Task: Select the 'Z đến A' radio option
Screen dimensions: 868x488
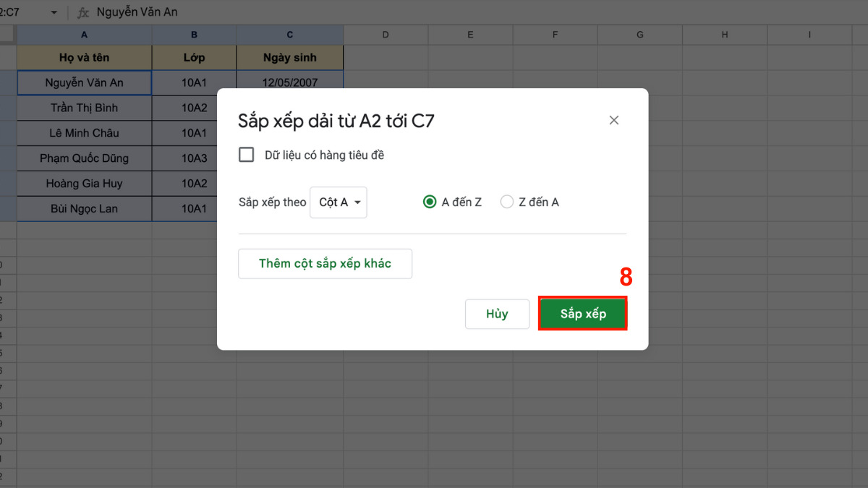Action: tap(507, 202)
